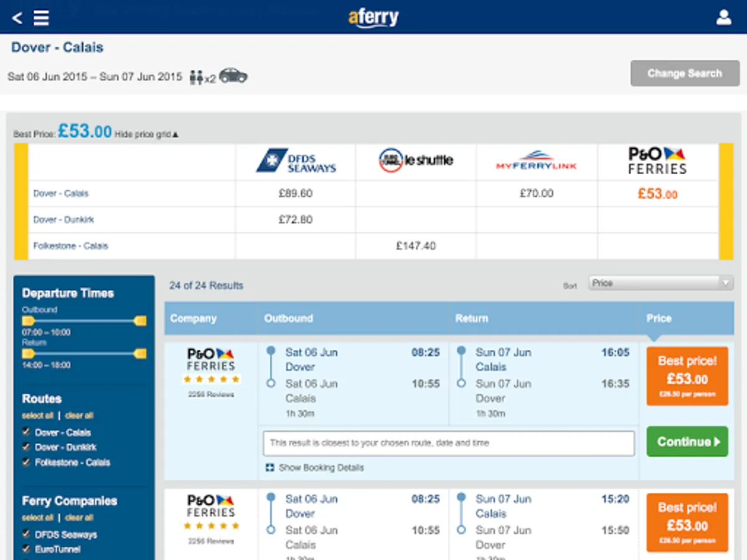Click the Dover - Calais row label in grid
The image size is (747, 560).
pos(61,194)
